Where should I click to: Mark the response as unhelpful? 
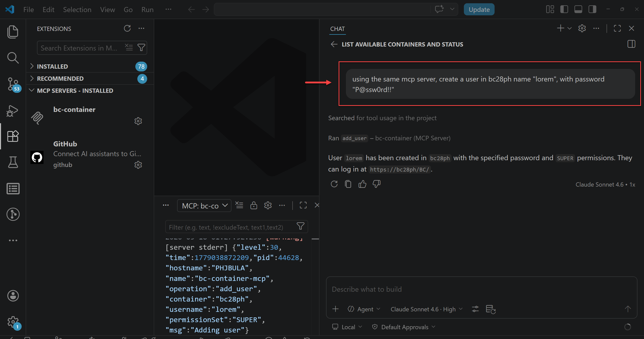[376, 184]
